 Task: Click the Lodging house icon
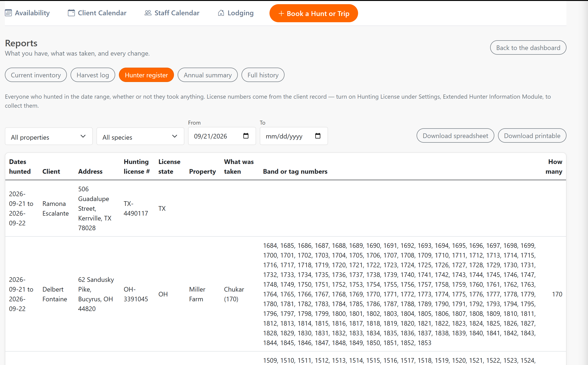[221, 13]
